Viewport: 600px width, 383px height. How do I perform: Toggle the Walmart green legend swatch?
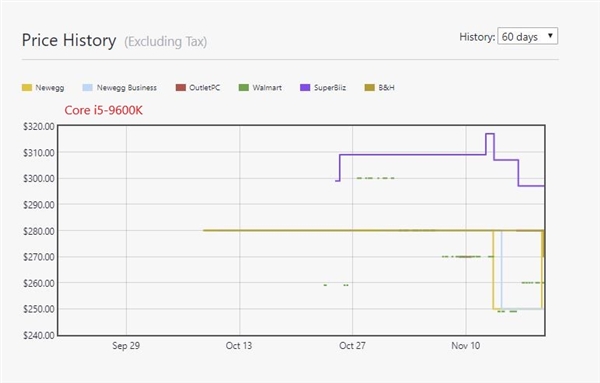pyautogui.click(x=244, y=88)
